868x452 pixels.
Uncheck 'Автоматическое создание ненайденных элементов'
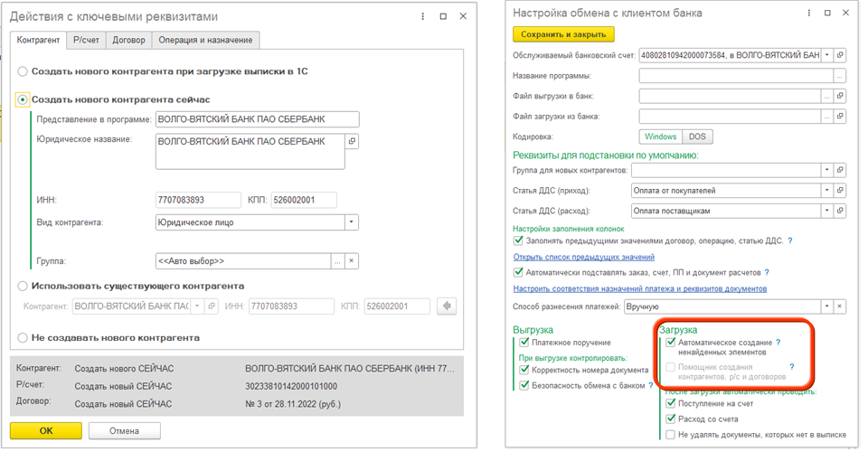click(x=670, y=344)
